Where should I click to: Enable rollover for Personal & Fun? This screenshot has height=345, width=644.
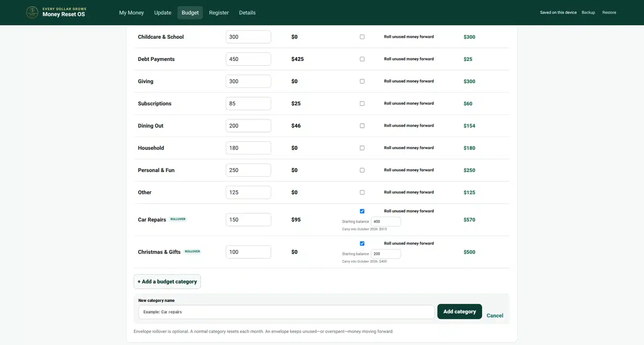[x=362, y=170]
